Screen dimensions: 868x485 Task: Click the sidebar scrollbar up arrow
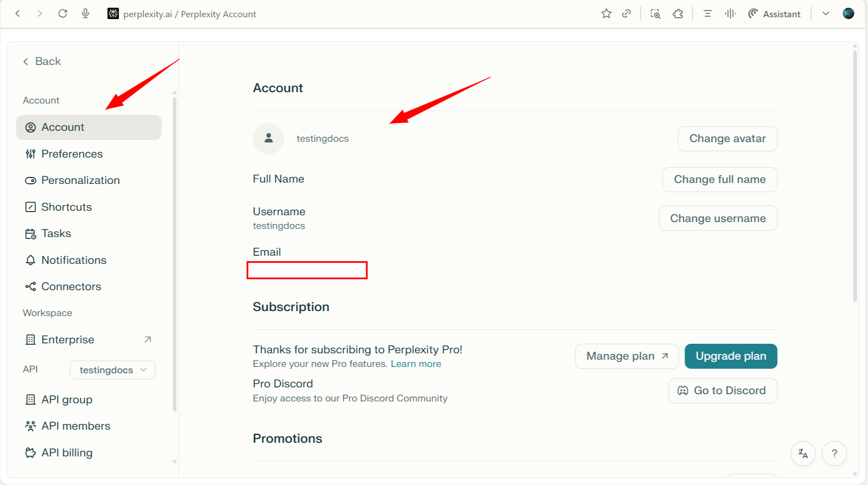point(174,93)
